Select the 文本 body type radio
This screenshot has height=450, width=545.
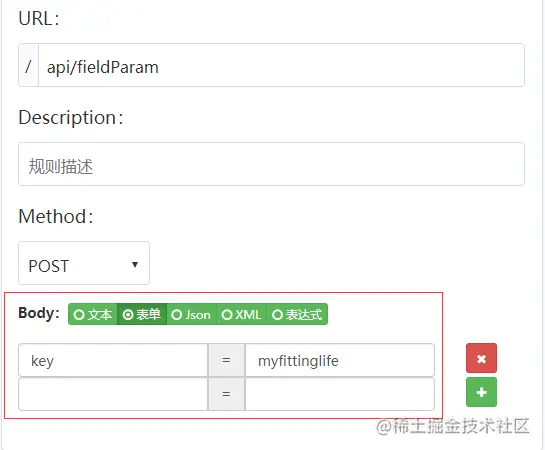(x=93, y=314)
